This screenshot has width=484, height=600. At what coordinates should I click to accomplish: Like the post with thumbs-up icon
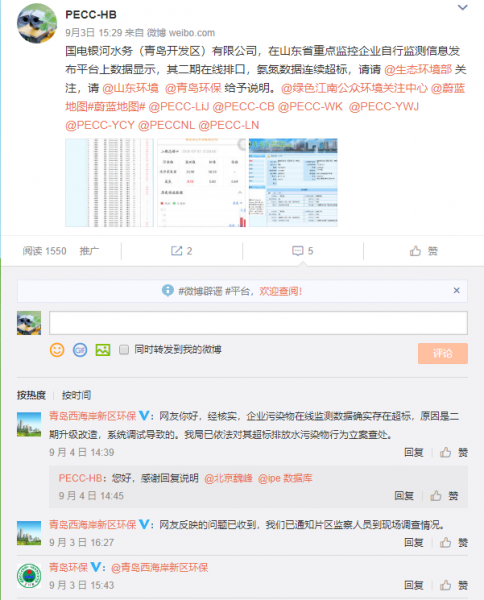(x=423, y=251)
